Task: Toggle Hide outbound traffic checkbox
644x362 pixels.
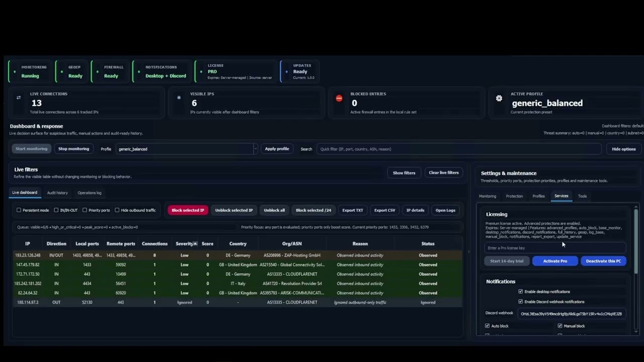Action: pyautogui.click(x=117, y=210)
